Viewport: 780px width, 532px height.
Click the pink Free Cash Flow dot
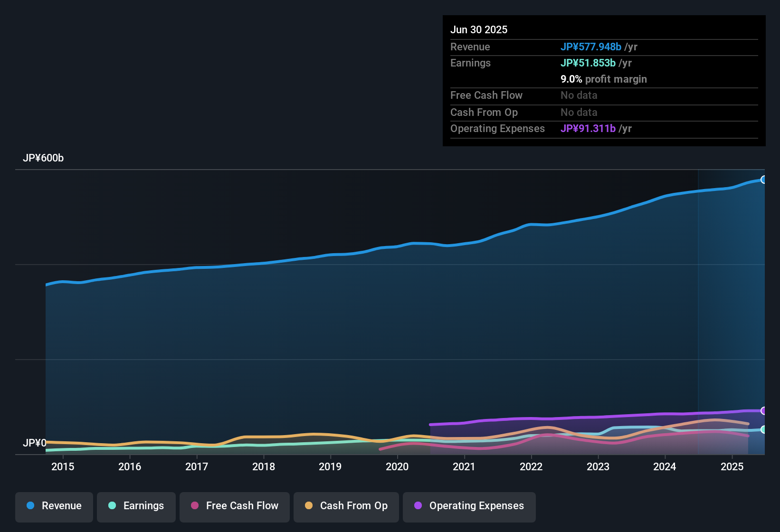[195, 505]
